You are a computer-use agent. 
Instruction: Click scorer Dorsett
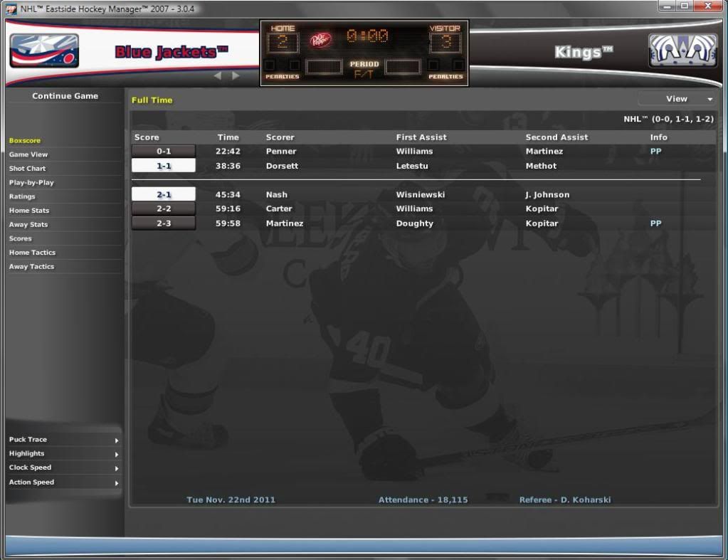click(282, 166)
